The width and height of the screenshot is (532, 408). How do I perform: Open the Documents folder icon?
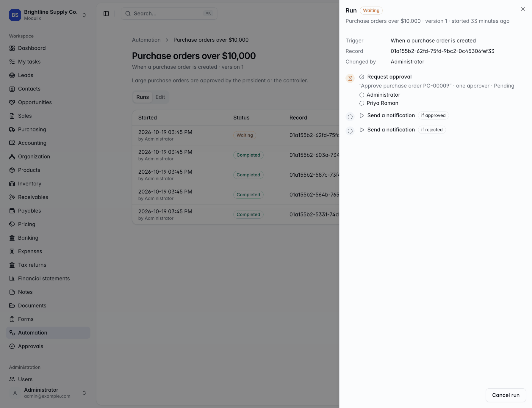coord(12,305)
